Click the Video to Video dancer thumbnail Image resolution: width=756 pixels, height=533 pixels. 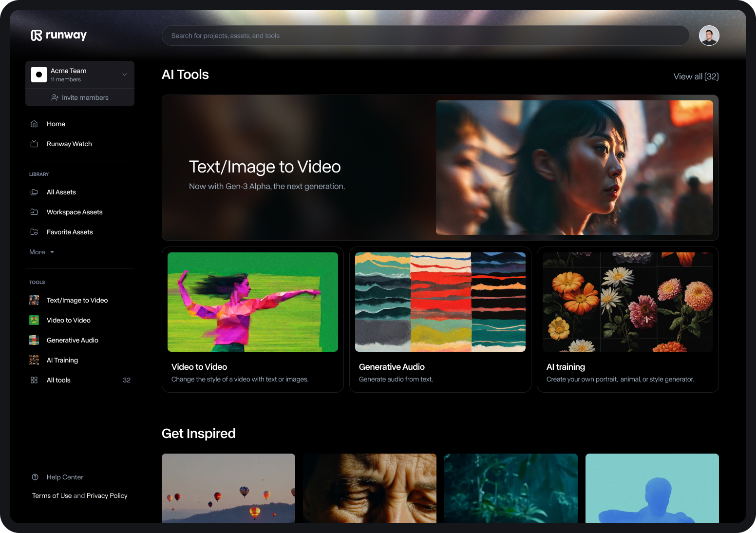click(253, 302)
